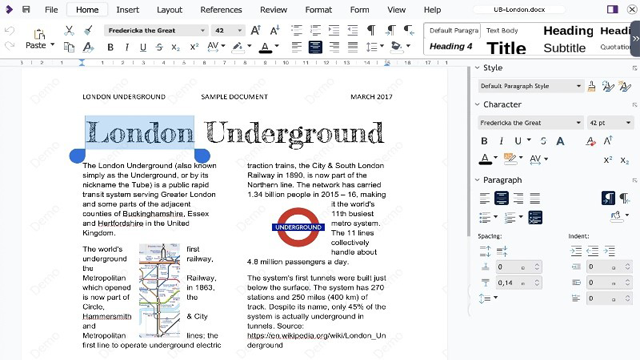Copy selection using the copy icon
This screenshot has height=360, width=640.
click(x=69, y=47)
